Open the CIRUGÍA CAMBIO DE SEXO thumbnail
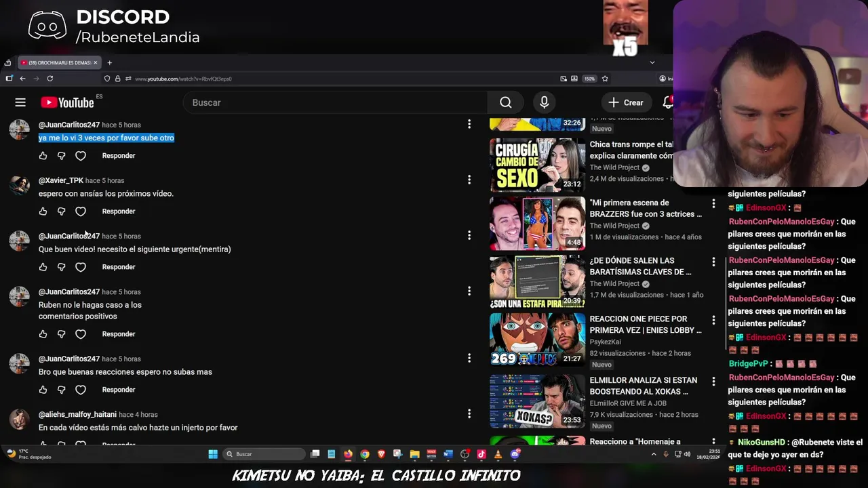The height and width of the screenshot is (488, 868). click(537, 165)
